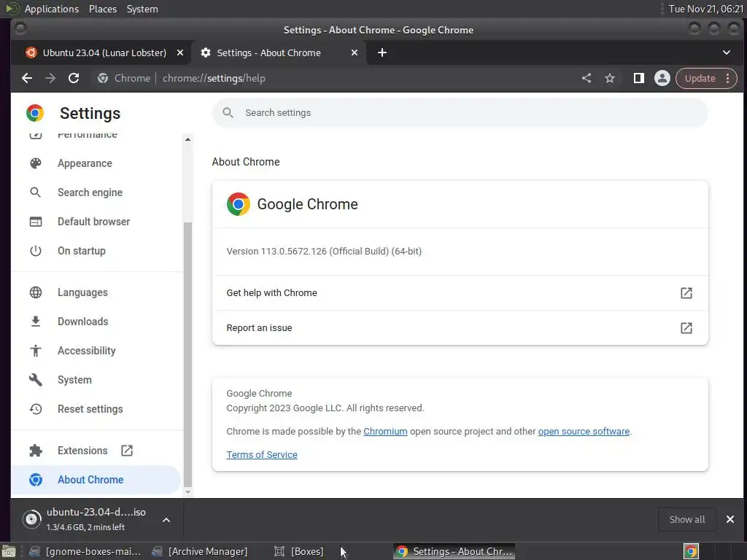Click the sidebar scrollbar up arrow
Screen dimensions: 747x560
tap(187, 139)
